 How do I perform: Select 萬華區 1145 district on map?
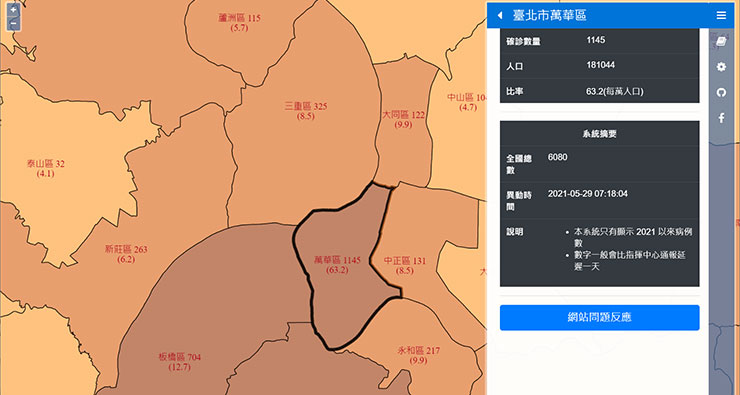(337, 264)
